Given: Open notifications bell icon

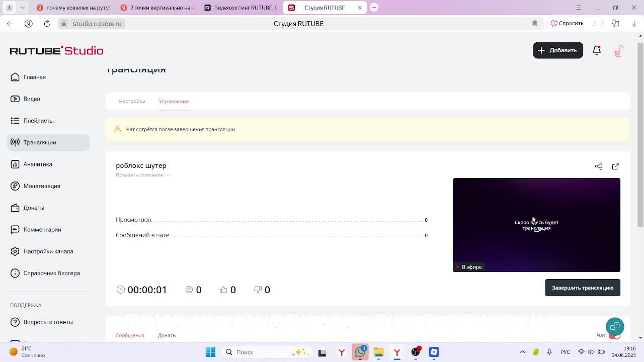Looking at the screenshot, I should coord(597,50).
